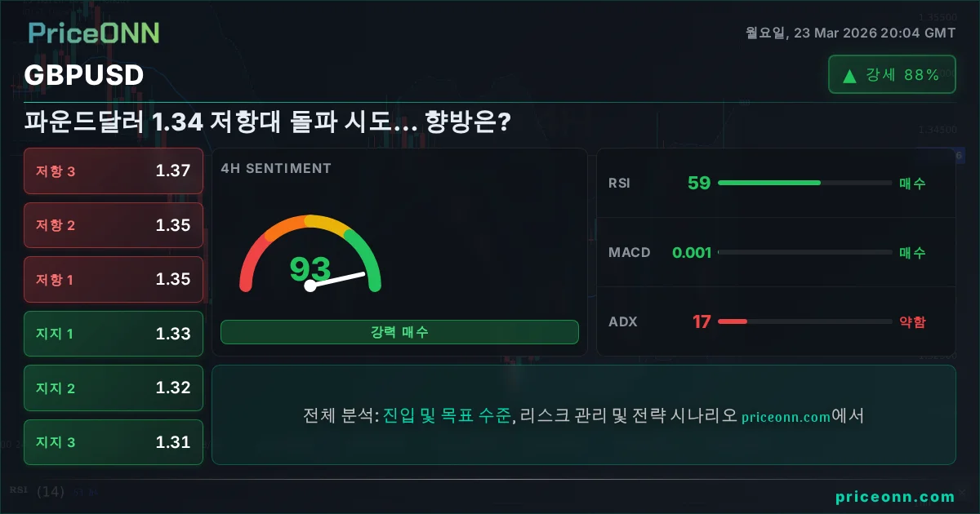This screenshot has width=980, height=514.
Task: Click the green bullish triangle arrow
Action: coord(849,76)
